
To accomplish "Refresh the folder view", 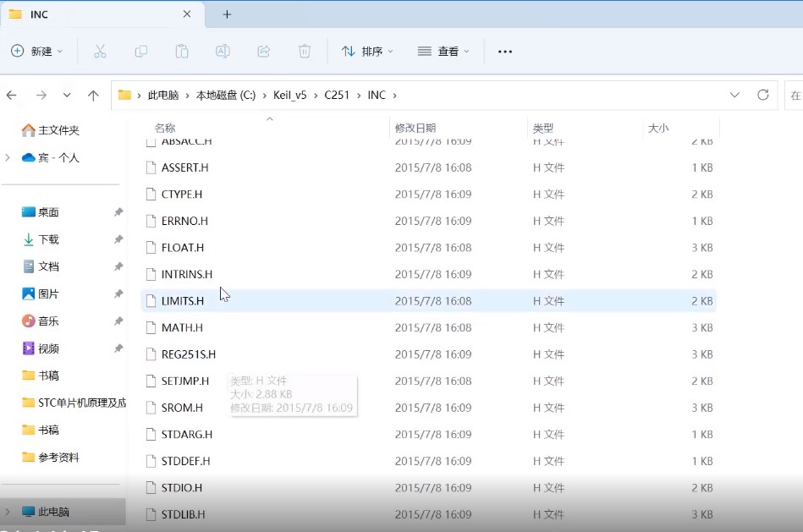I will pyautogui.click(x=762, y=95).
